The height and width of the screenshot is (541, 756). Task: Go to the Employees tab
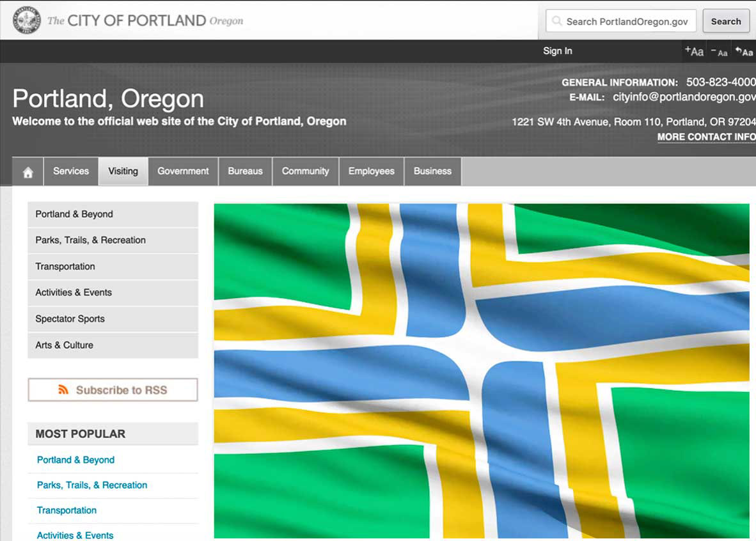371,171
